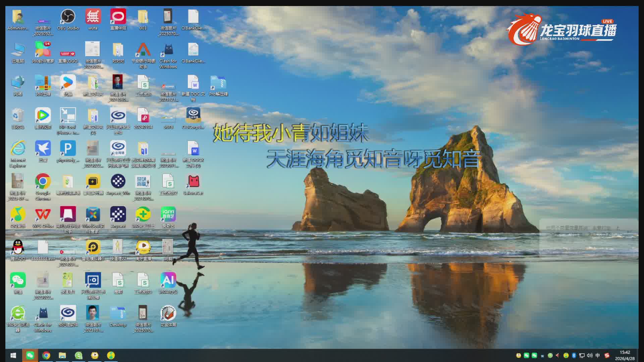Open WeChat from the taskbar
The height and width of the screenshot is (362, 644).
coord(30,355)
